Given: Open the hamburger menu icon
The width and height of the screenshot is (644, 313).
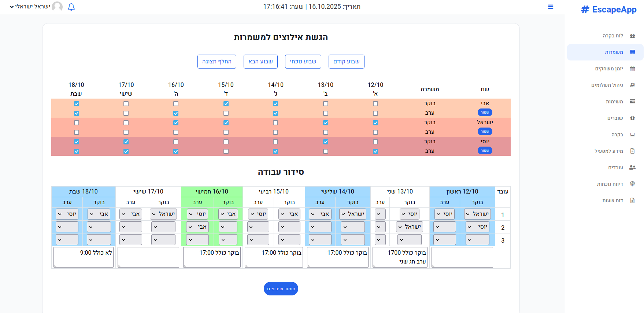Looking at the screenshot, I should coord(550,7).
